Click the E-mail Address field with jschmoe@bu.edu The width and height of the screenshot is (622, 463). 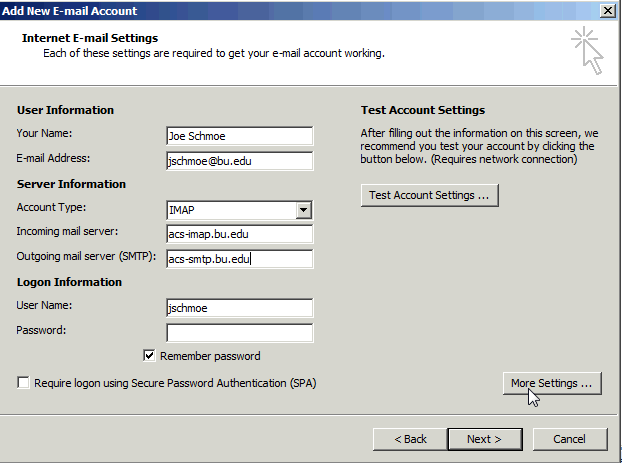(x=240, y=161)
